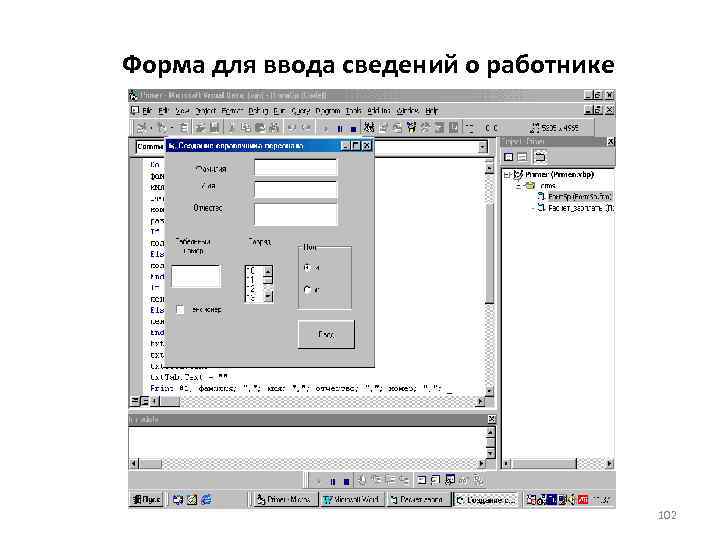
Task: Click the Redo arrow in the toolbar
Action: [306, 128]
